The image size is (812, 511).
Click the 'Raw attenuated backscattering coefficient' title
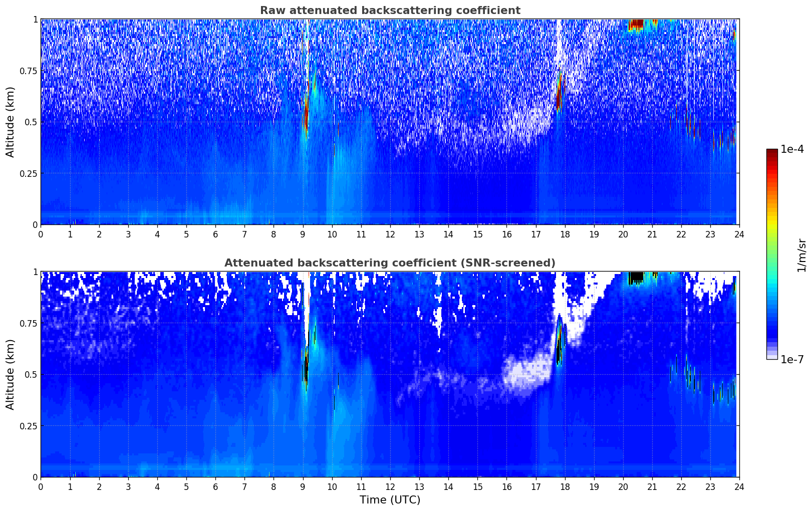coord(390,11)
